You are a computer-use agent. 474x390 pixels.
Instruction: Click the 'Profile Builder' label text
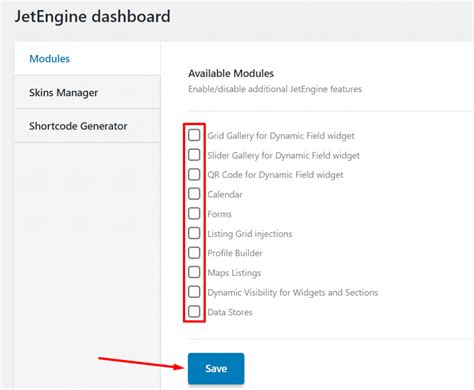(x=235, y=253)
